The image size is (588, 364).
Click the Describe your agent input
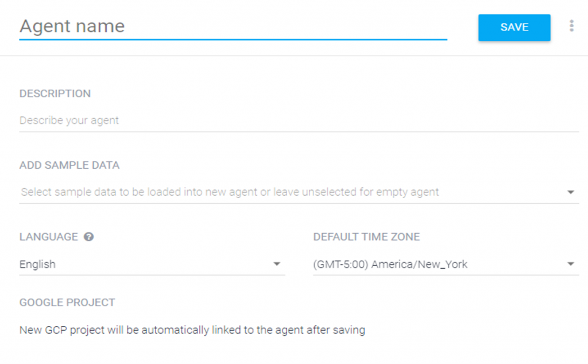coord(299,121)
